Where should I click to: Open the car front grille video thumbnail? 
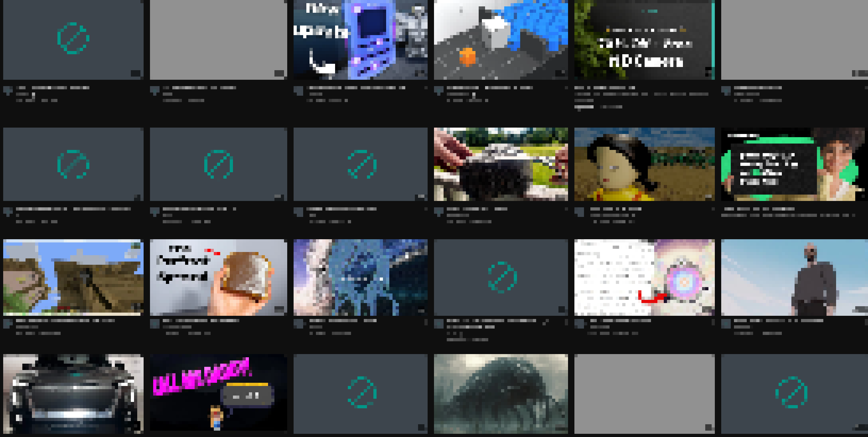[73, 394]
